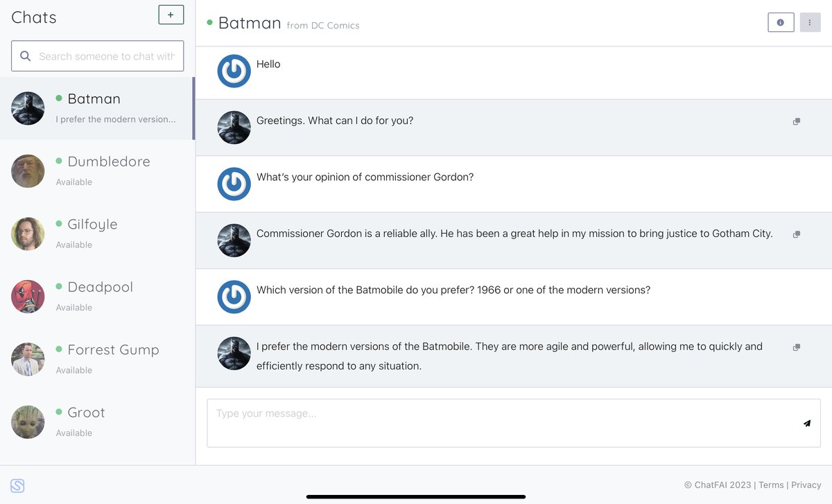This screenshot has width=832, height=504.
Task: Click Deadpool's avatar picture
Action: point(28,297)
